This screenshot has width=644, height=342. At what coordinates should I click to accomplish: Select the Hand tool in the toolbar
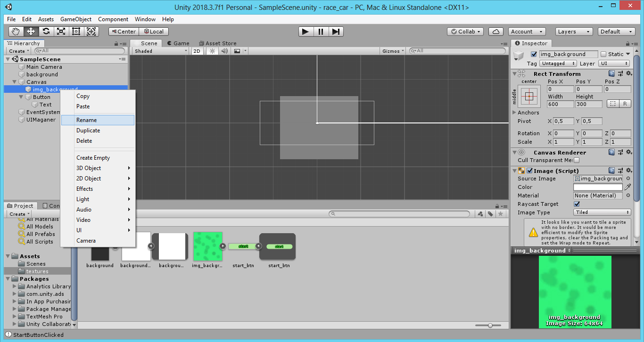(16, 32)
